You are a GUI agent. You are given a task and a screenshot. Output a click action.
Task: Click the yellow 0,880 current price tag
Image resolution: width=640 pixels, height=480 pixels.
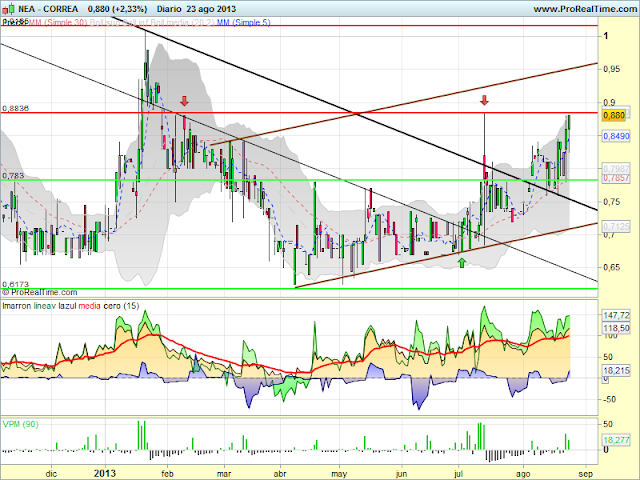613,115
